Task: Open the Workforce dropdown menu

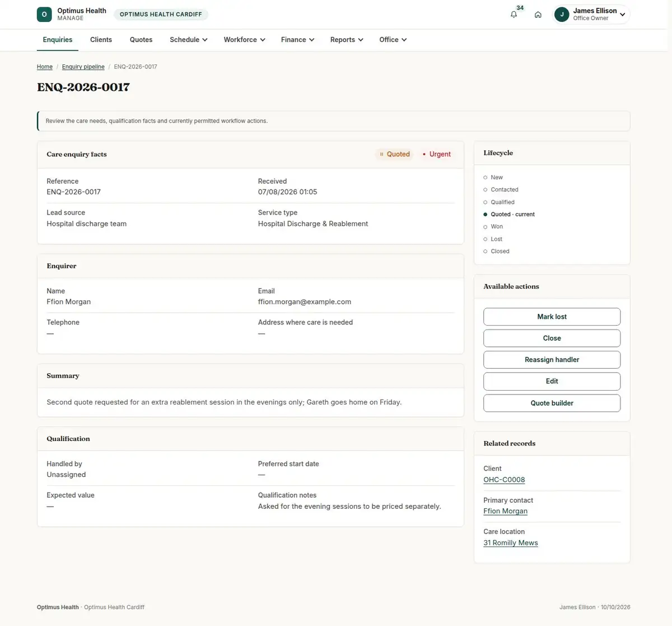Action: click(244, 40)
